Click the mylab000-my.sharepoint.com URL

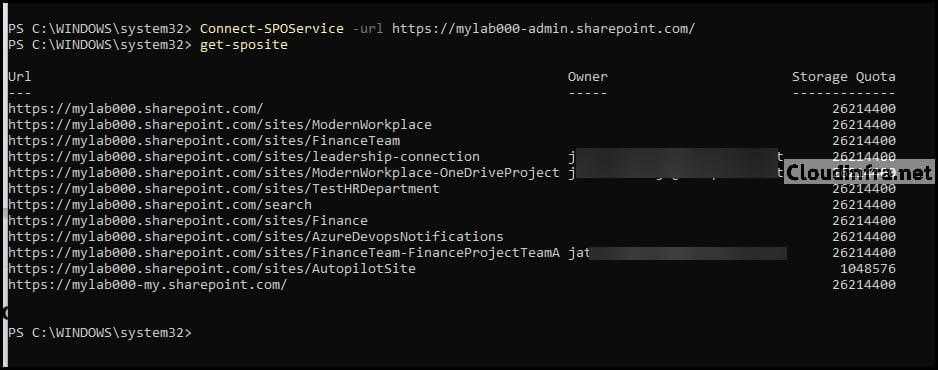[148, 285]
